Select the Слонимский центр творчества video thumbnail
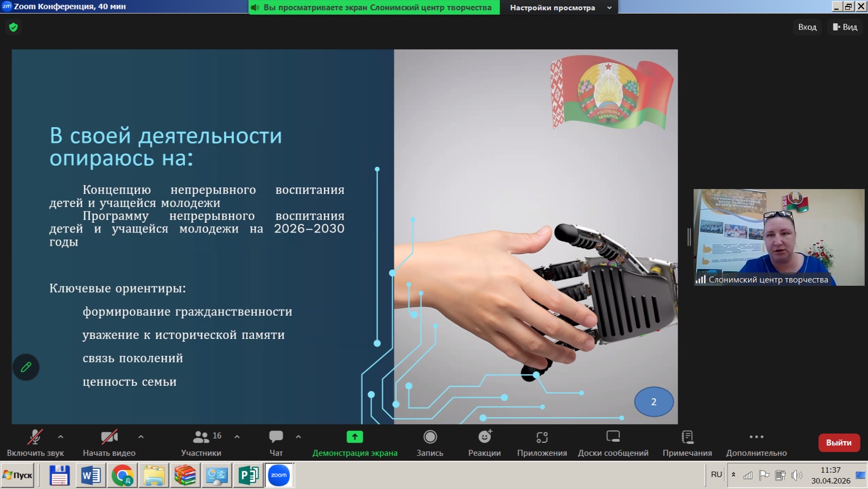The image size is (868, 489). click(779, 237)
